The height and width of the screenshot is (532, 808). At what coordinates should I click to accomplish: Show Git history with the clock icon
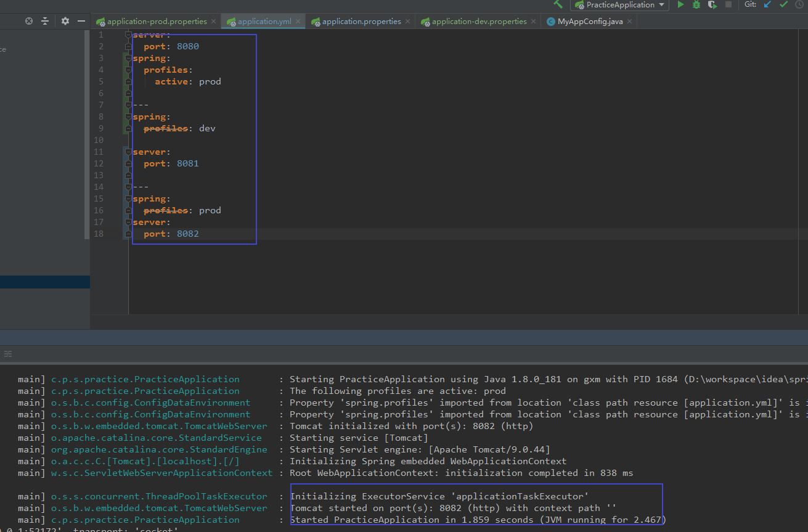coord(799,4)
